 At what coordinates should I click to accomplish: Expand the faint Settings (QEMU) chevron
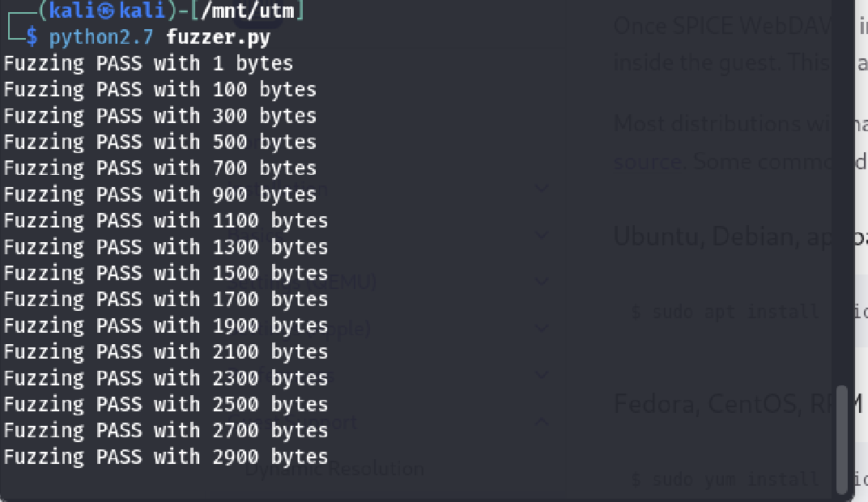click(x=542, y=282)
